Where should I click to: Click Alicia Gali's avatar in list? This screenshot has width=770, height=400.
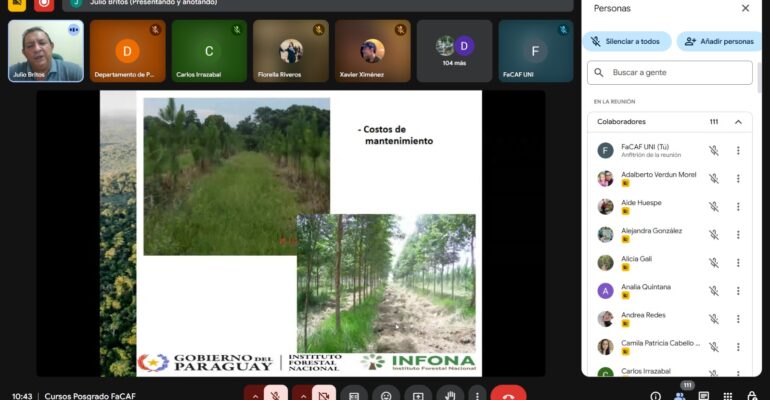(x=605, y=263)
